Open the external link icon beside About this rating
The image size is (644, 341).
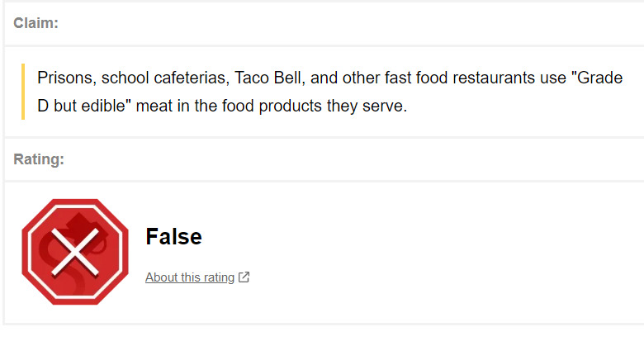[244, 277]
